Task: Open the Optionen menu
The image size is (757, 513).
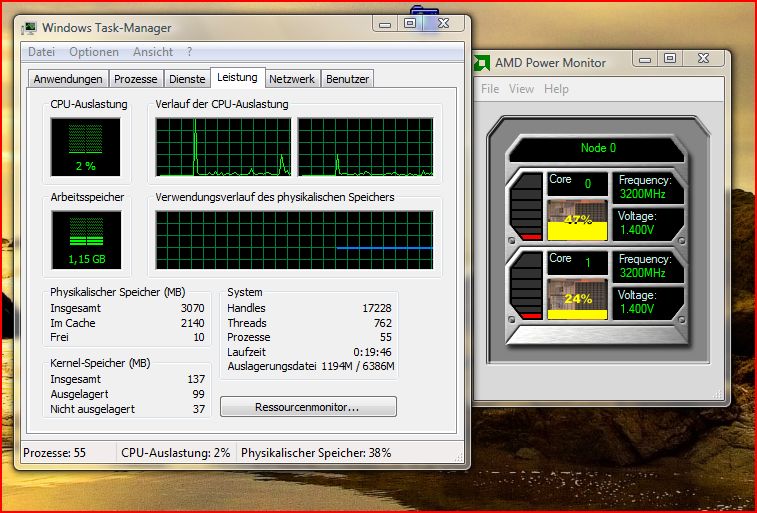Action: (x=94, y=52)
